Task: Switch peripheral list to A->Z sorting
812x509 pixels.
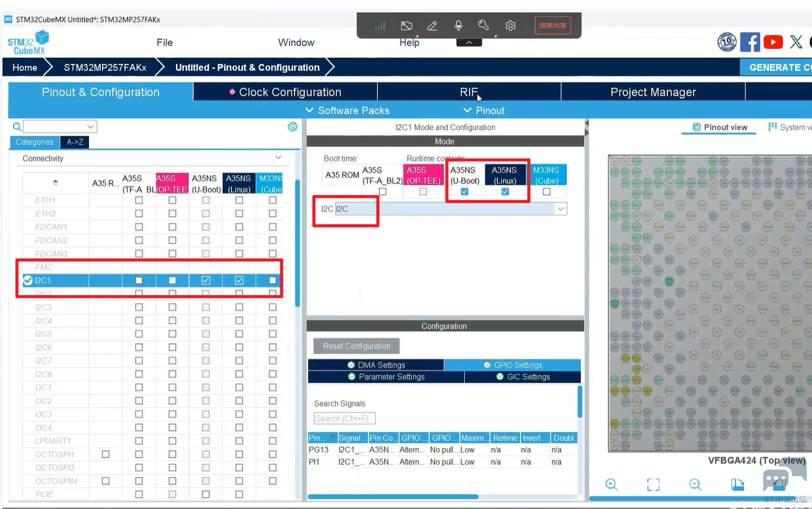Action: tap(75, 142)
